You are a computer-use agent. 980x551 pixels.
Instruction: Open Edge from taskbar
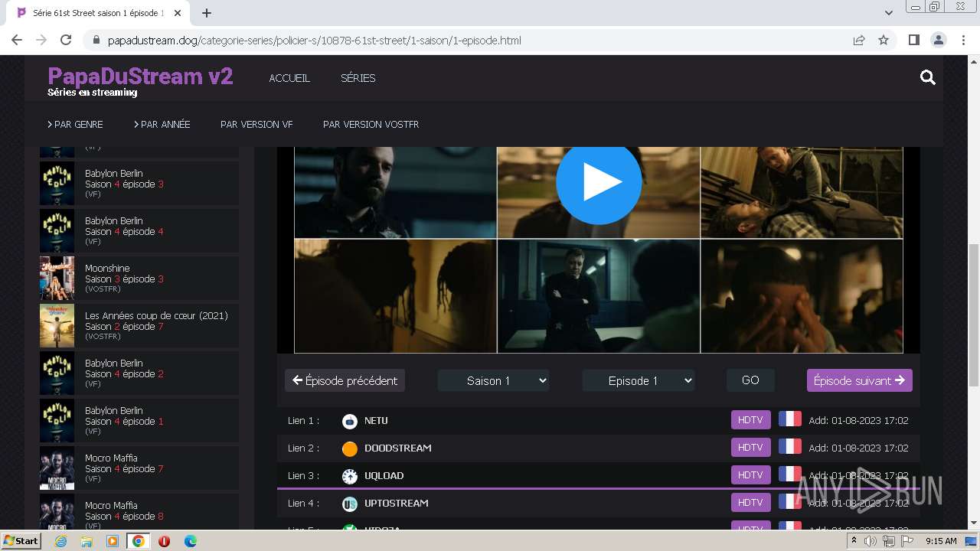tap(190, 541)
